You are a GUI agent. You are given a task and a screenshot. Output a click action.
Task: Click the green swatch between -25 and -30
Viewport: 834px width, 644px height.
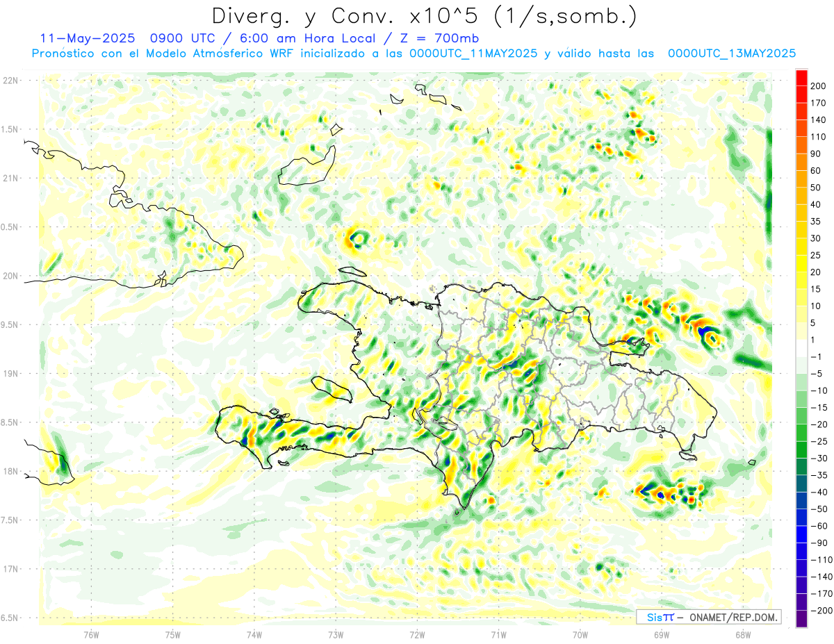802,449
